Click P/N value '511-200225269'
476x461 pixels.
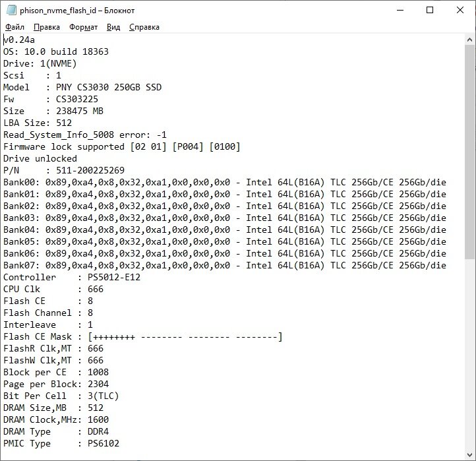(90, 170)
